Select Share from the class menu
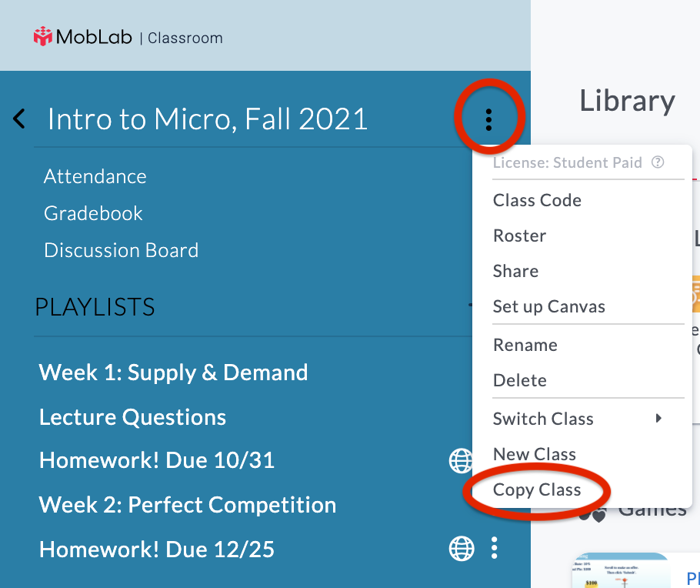 [515, 271]
